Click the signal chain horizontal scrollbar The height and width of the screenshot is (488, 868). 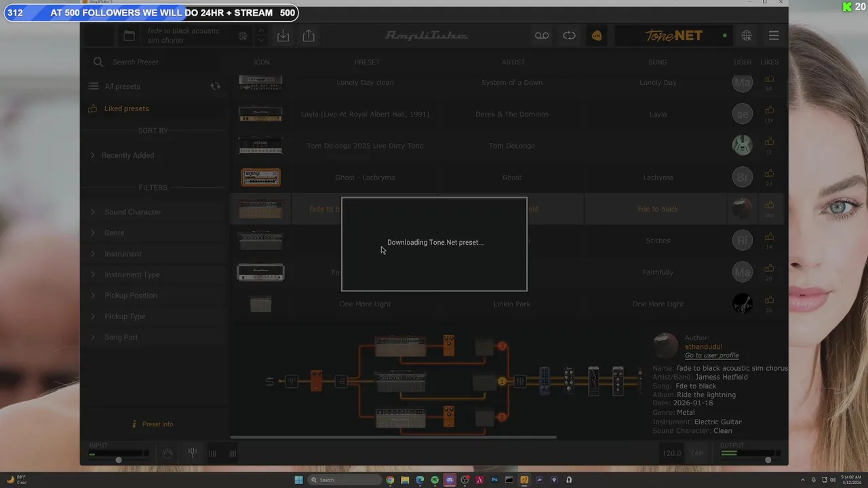point(393,437)
